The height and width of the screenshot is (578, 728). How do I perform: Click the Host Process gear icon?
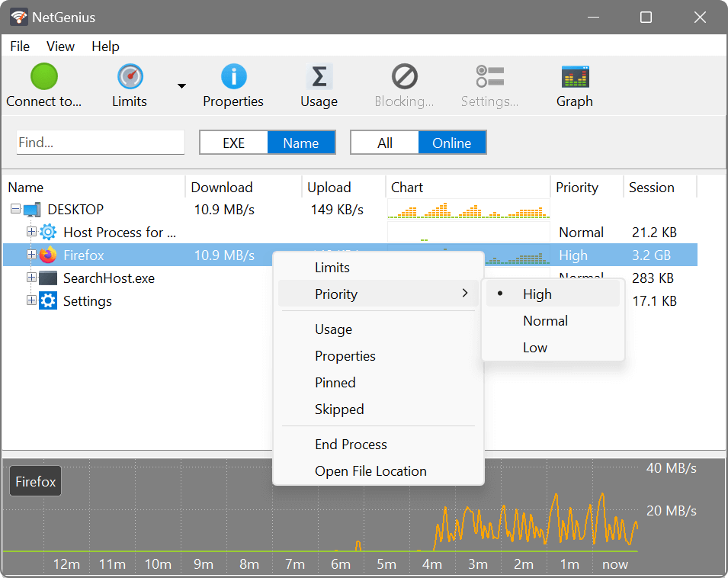coord(48,232)
